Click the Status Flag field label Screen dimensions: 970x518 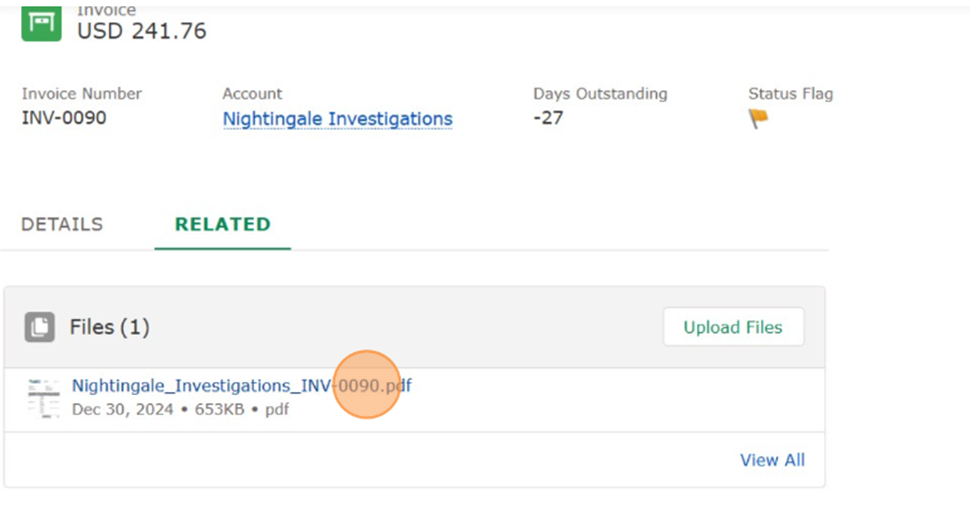coord(790,94)
